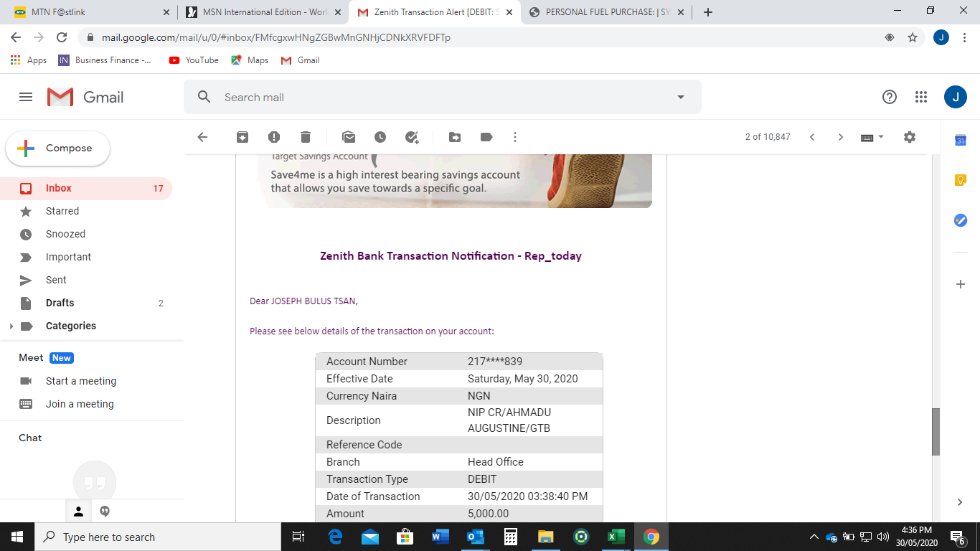Open the Gmail main menu hamburger icon
980x551 pixels.
coord(26,97)
